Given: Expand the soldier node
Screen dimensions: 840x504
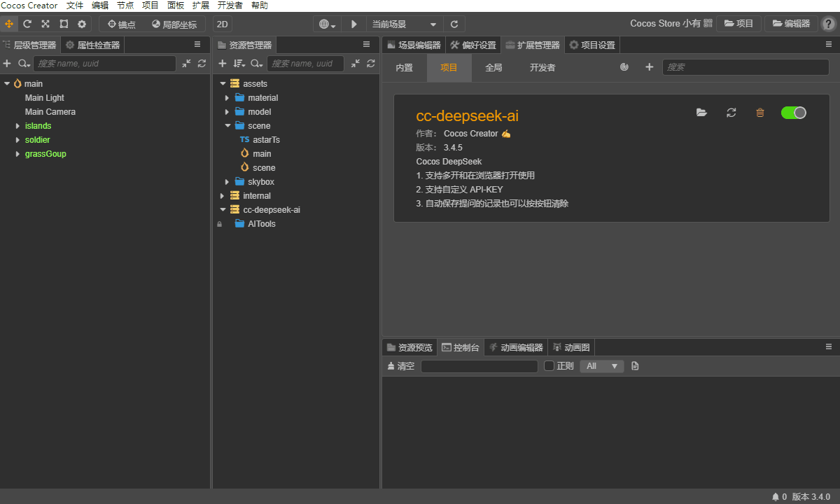Looking at the screenshot, I should 17,140.
